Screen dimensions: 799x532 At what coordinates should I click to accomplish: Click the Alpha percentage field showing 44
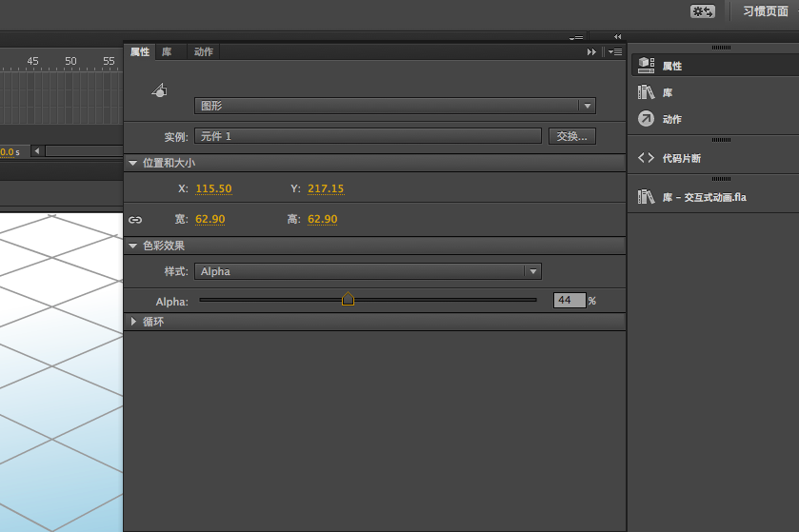click(x=569, y=301)
